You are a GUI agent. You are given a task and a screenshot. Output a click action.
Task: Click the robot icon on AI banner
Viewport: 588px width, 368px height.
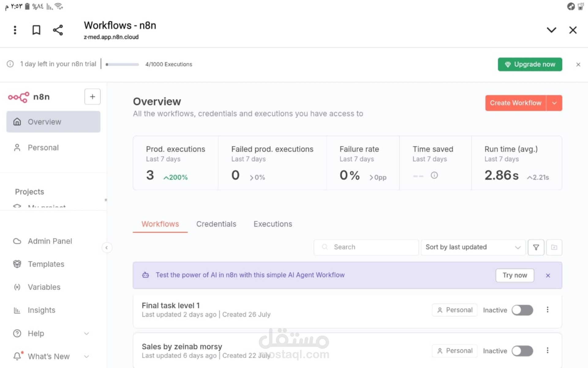pyautogui.click(x=146, y=275)
